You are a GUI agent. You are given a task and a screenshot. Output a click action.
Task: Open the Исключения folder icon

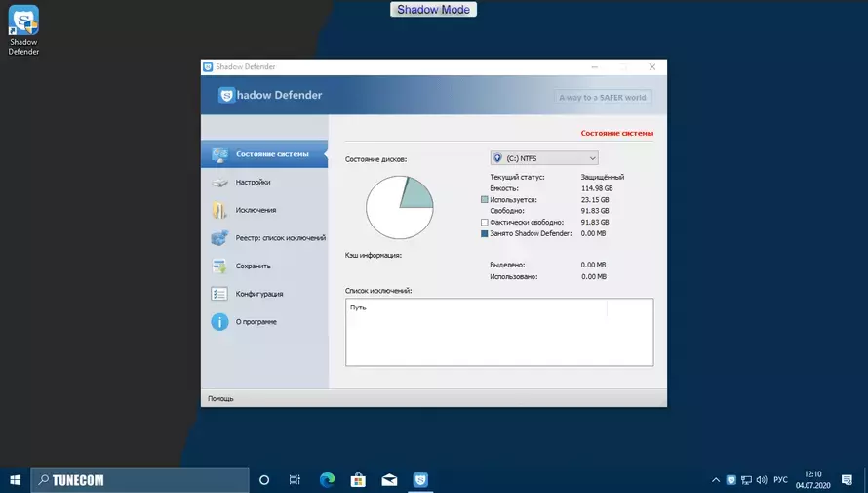click(219, 210)
